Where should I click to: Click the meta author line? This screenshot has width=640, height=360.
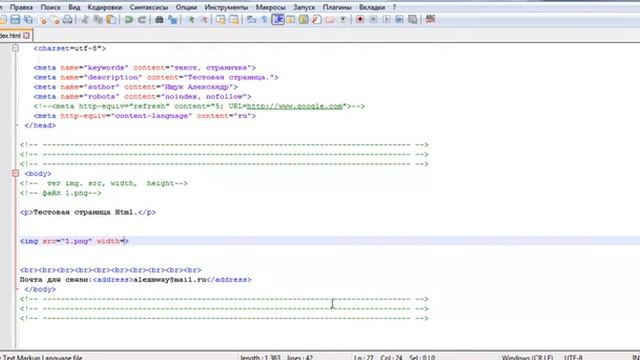point(136,87)
